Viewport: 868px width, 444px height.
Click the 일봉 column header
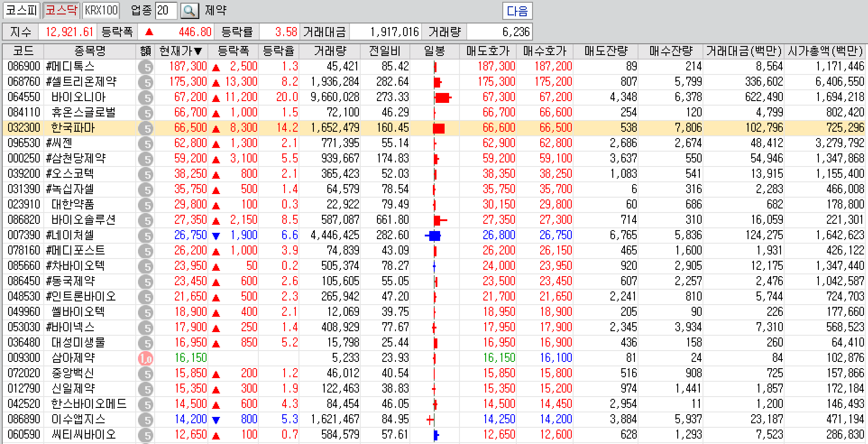435,51
